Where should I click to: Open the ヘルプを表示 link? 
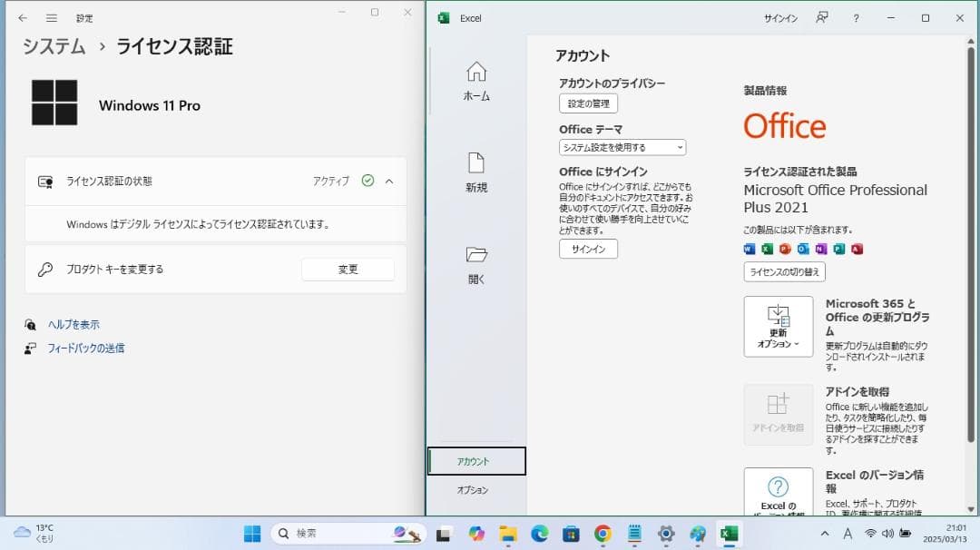coord(73,324)
